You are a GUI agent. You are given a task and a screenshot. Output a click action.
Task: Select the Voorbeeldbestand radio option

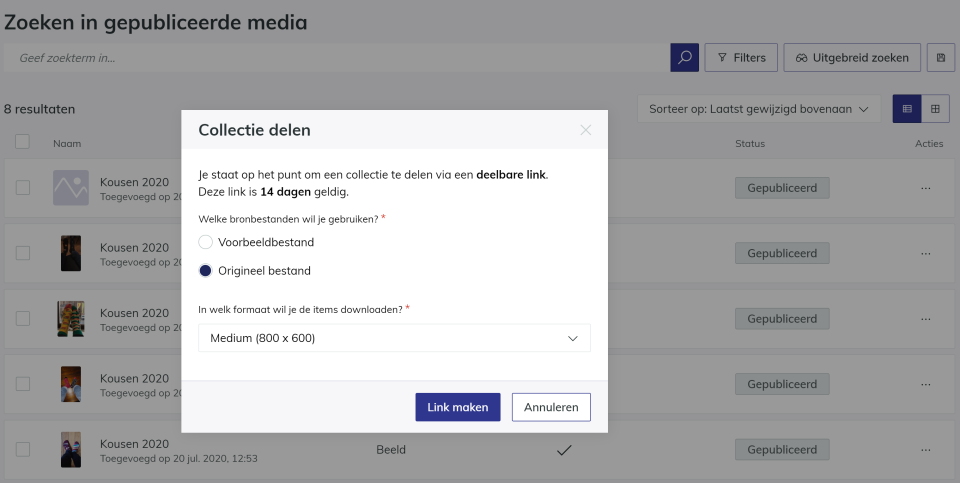206,242
